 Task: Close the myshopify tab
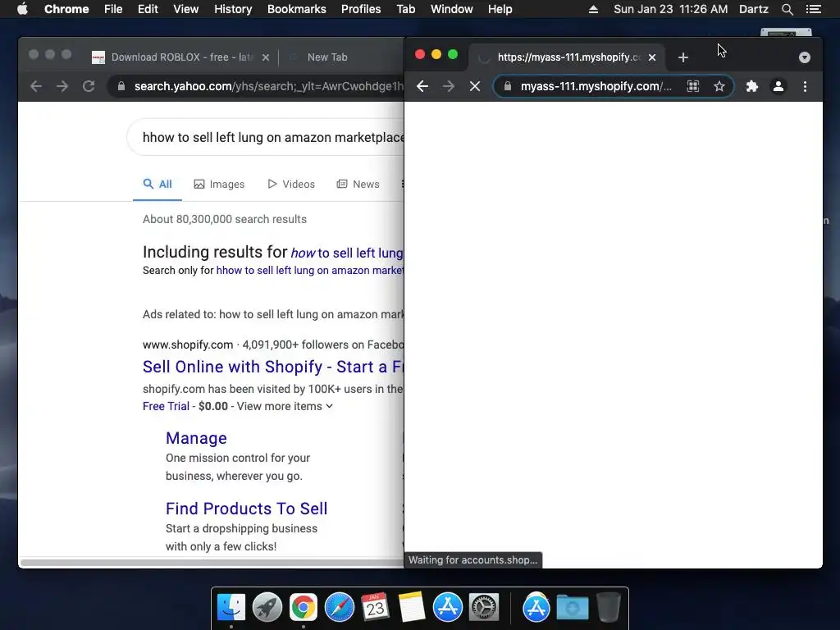point(652,57)
